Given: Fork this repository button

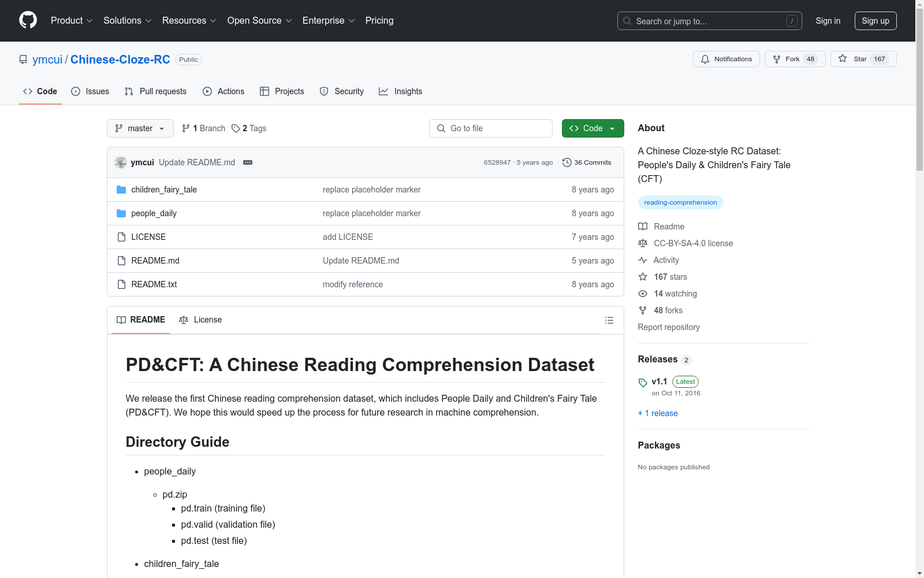Looking at the screenshot, I should (x=795, y=59).
